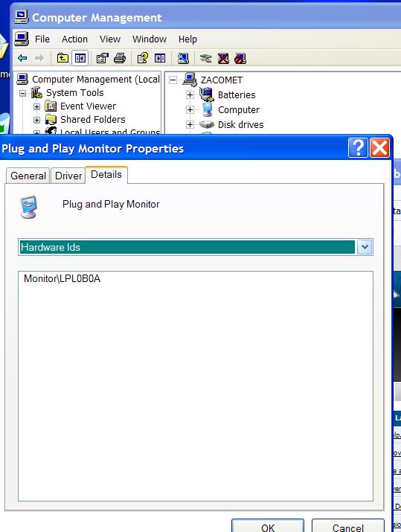This screenshot has width=401, height=532.
Task: Select the ZACOMET label
Action: point(222,80)
